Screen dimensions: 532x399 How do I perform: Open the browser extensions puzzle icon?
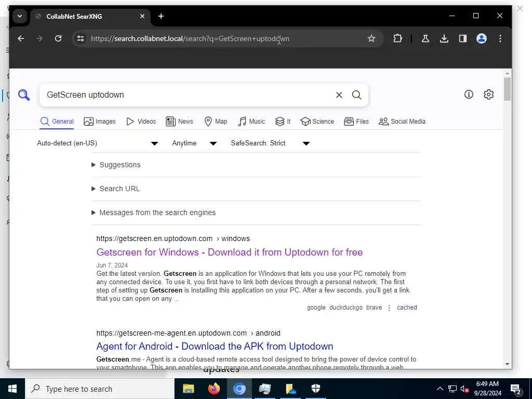[x=397, y=38]
